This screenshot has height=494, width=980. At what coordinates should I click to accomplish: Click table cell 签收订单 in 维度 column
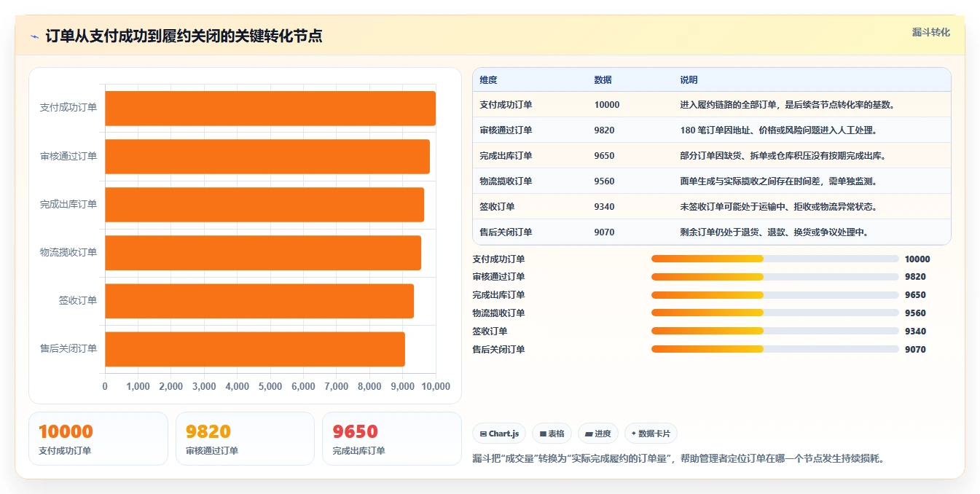pos(497,207)
